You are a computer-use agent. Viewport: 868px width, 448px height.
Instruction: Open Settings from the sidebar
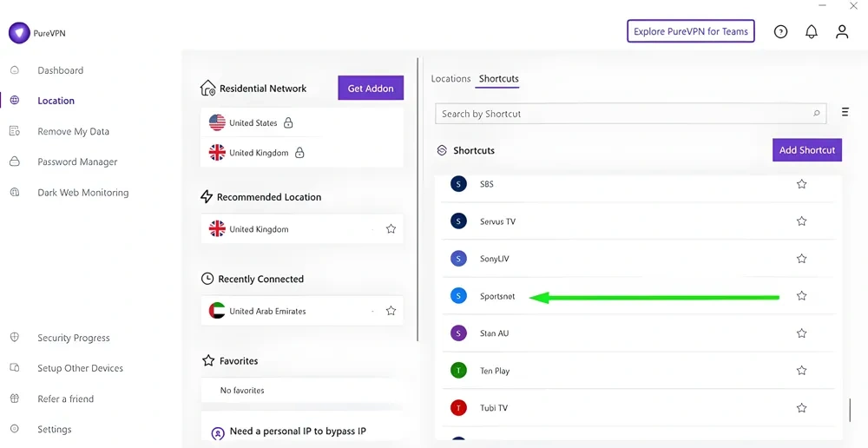[54, 429]
